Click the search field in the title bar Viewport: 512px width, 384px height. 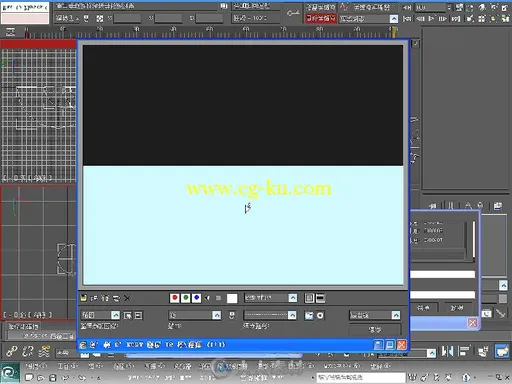[361, 377]
